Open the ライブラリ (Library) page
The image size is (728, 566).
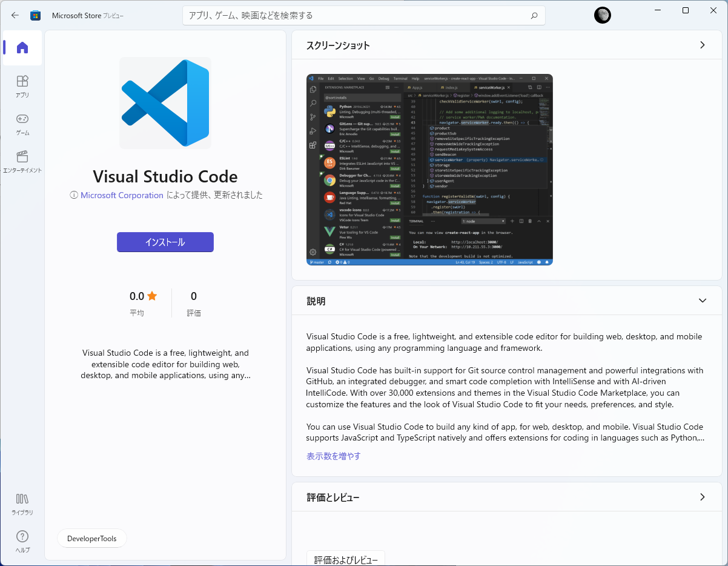click(22, 504)
